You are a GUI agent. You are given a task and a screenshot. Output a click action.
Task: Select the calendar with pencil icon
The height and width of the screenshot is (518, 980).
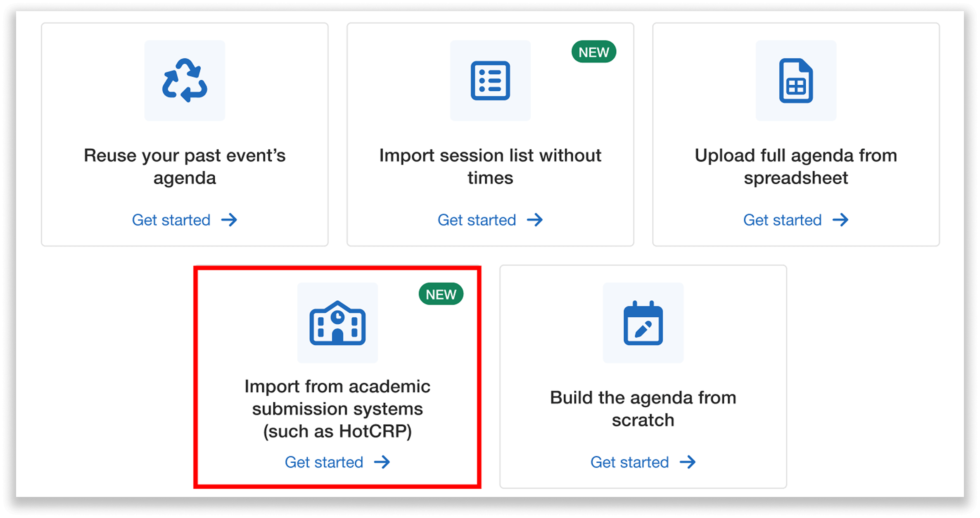tap(643, 324)
